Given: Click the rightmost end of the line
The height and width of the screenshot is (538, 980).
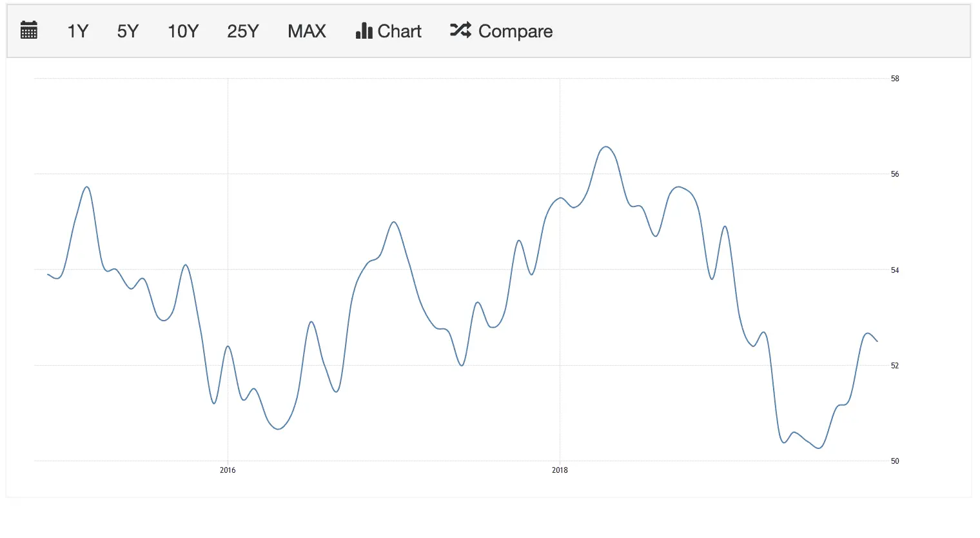Looking at the screenshot, I should pos(877,341).
